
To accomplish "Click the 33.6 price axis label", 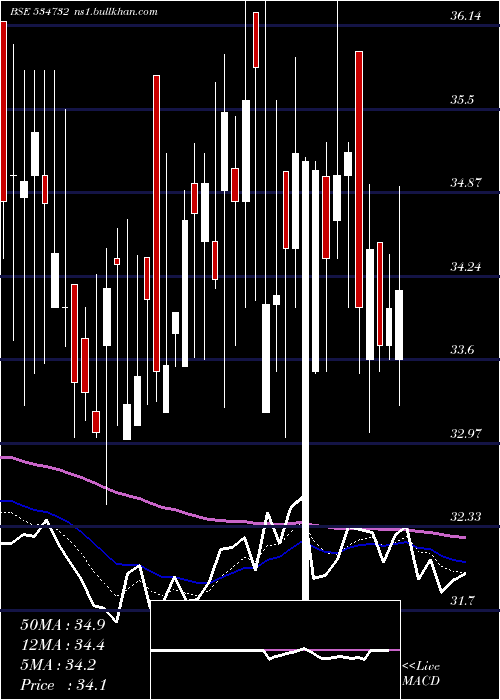I will tap(461, 350).
